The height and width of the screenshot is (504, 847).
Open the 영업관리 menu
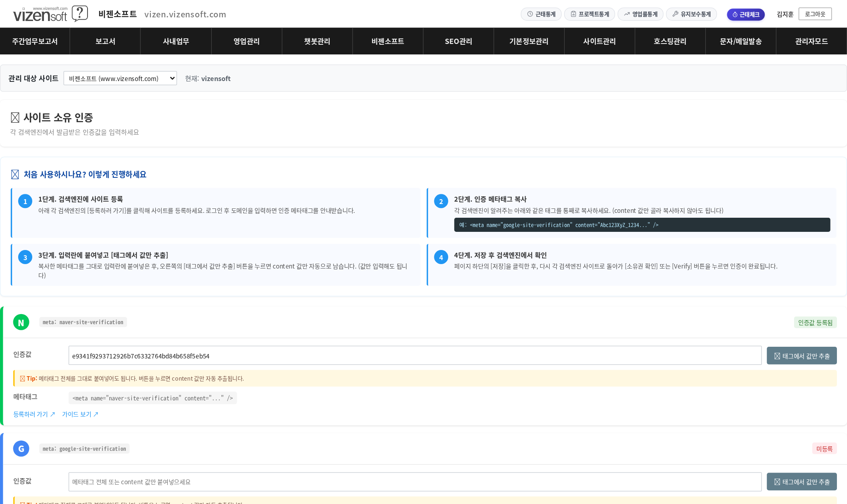246,41
